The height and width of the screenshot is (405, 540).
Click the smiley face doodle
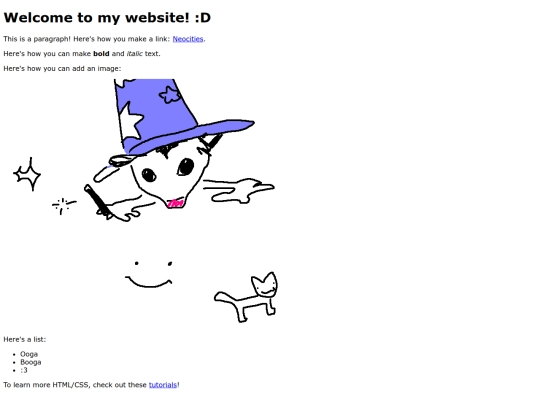pos(149,274)
